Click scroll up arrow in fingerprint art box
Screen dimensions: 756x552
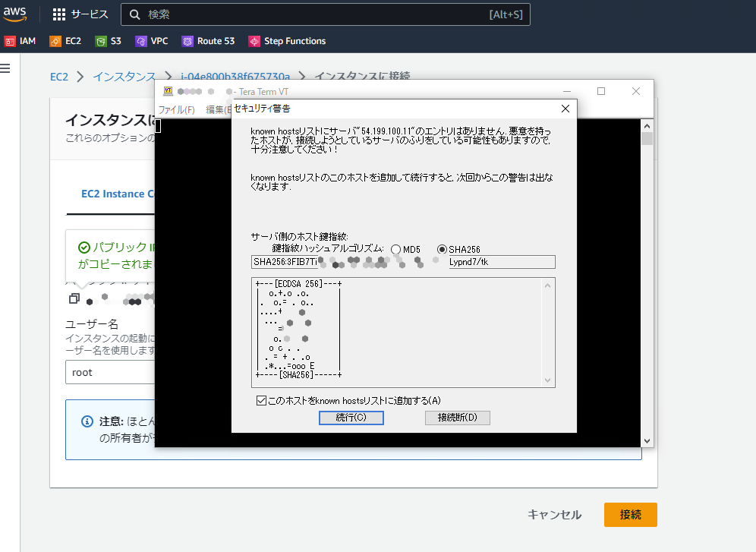point(548,285)
